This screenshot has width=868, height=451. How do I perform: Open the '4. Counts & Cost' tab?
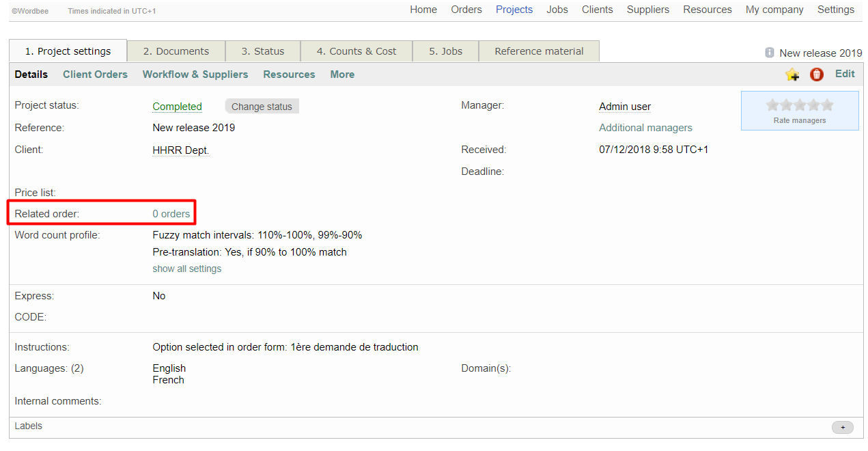point(356,51)
